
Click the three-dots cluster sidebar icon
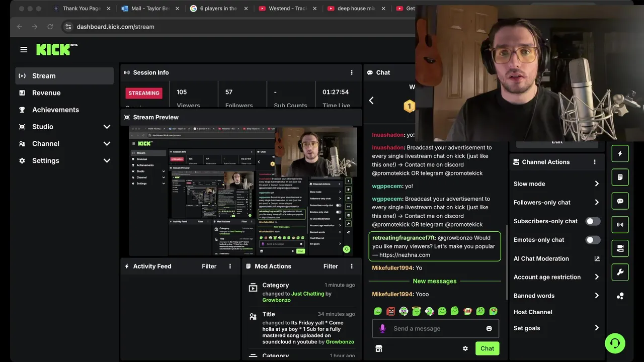(620, 296)
